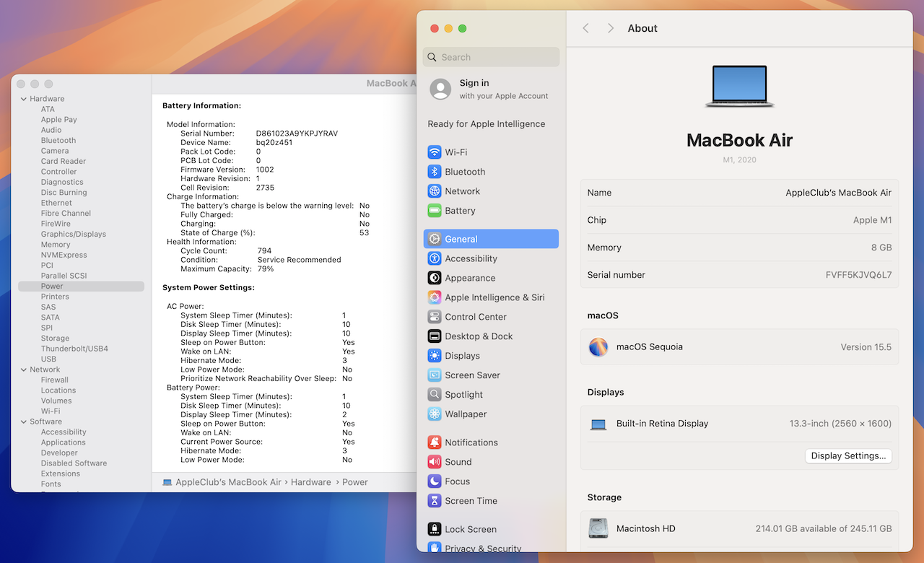
Task: Go forward using the right chevron
Action: [x=611, y=28]
